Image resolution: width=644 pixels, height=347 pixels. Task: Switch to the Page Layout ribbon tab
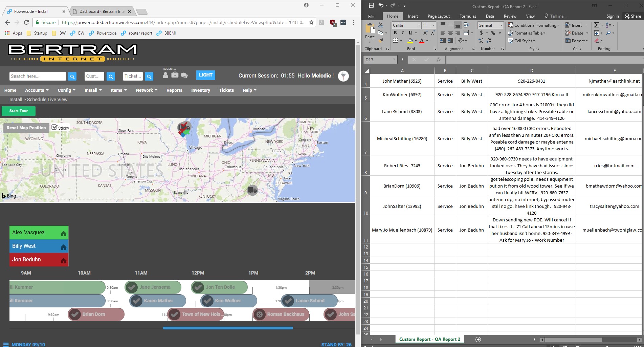pos(439,16)
